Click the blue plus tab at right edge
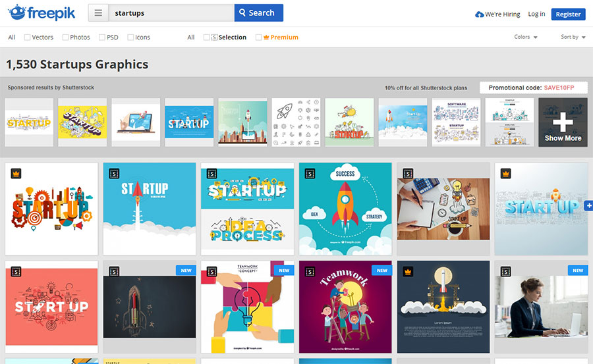 coord(589,205)
